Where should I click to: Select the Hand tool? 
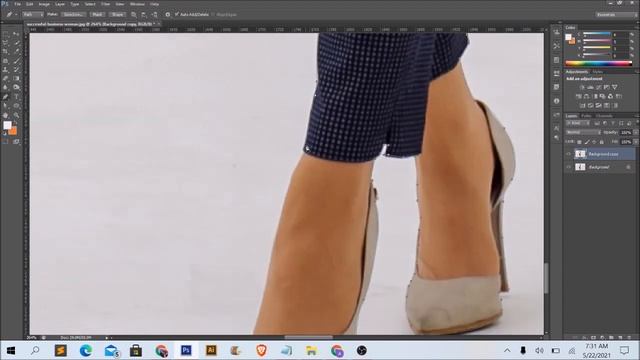click(x=5, y=115)
